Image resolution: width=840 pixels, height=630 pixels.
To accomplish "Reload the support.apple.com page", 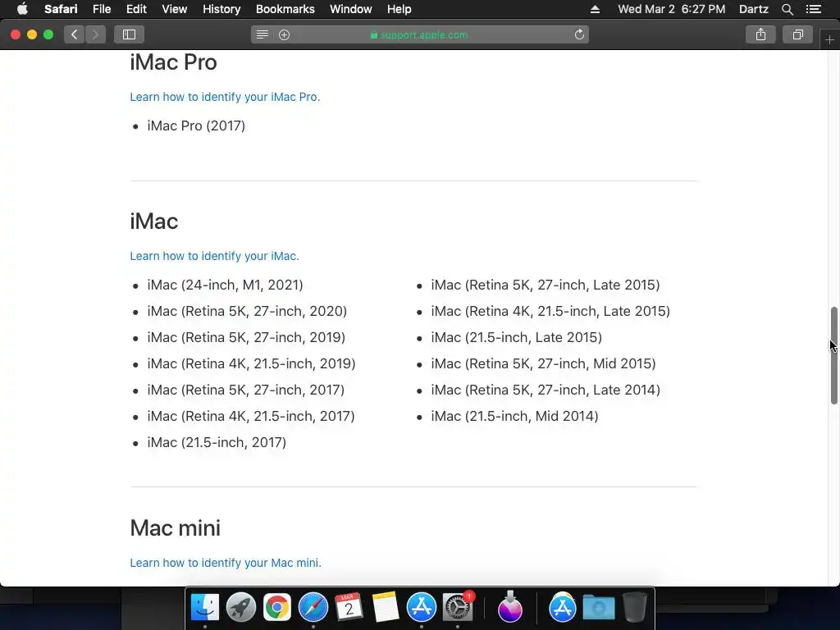I will click(579, 34).
